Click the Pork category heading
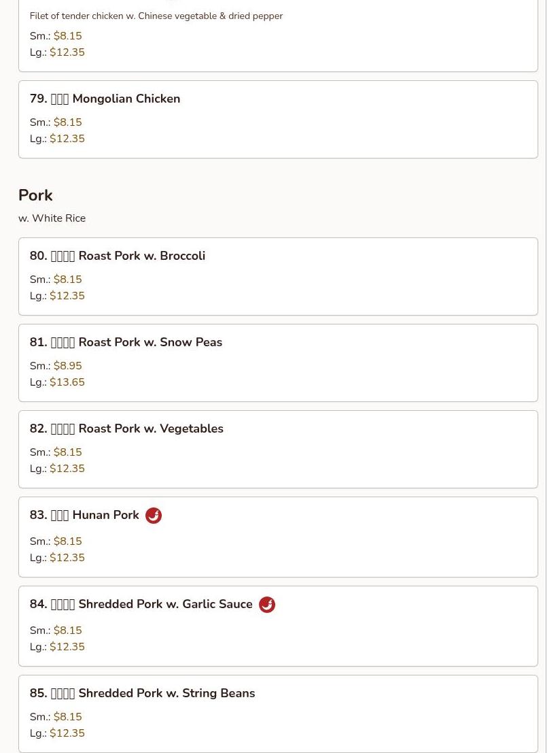560x753 pixels. (35, 195)
